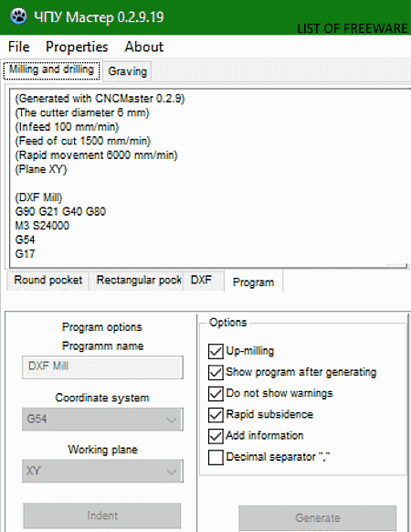
Task: Click the '(Generated with CNCMaster 0.2.9)' line
Action: (x=100, y=99)
